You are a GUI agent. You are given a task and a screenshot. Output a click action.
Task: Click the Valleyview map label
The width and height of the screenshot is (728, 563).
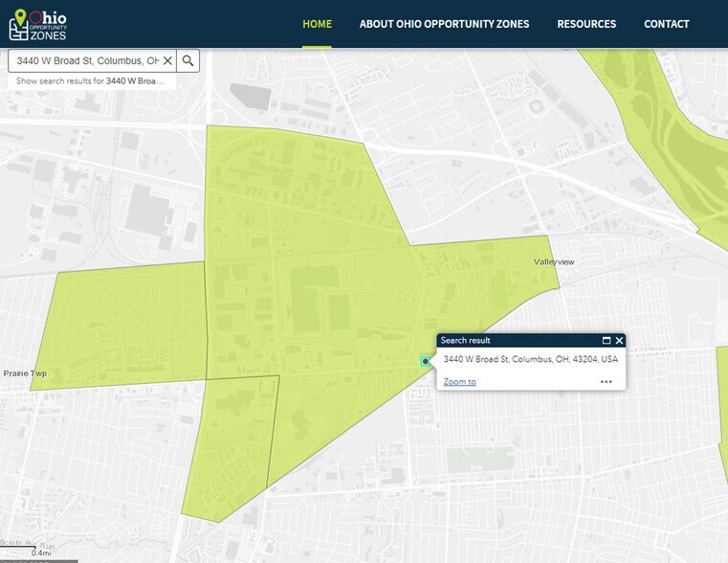(x=555, y=261)
